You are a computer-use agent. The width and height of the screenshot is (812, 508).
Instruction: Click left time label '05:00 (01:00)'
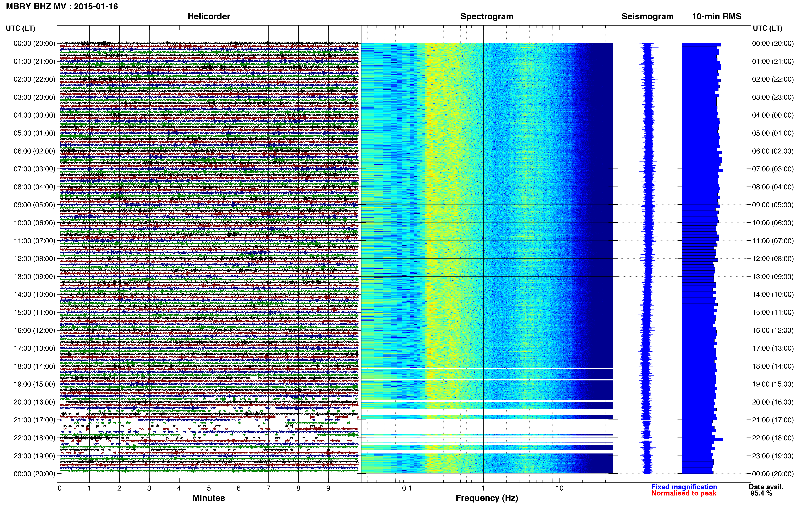click(x=34, y=133)
